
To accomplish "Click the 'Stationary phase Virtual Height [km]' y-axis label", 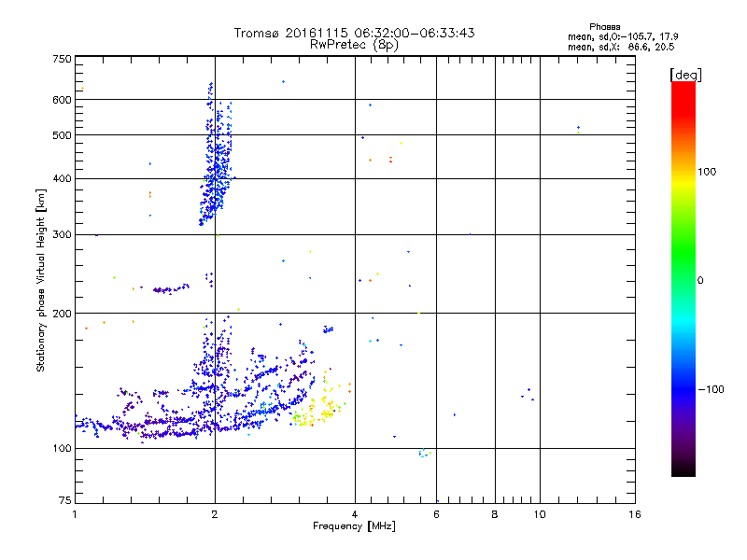I will [x=41, y=280].
